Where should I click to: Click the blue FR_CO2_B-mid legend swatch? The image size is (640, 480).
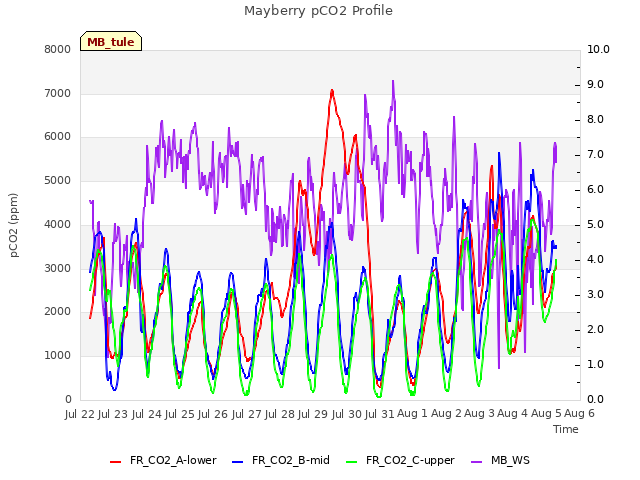tap(238, 462)
